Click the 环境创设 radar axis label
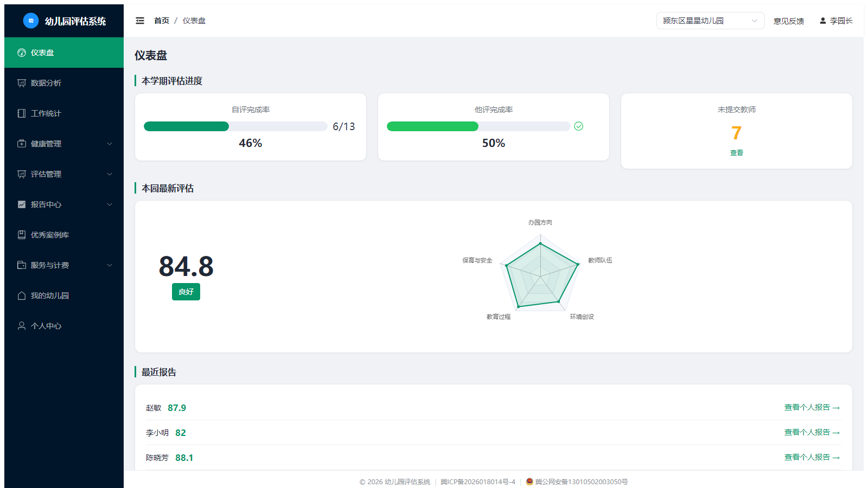Viewport: 868px width, 488px height. [x=582, y=317]
